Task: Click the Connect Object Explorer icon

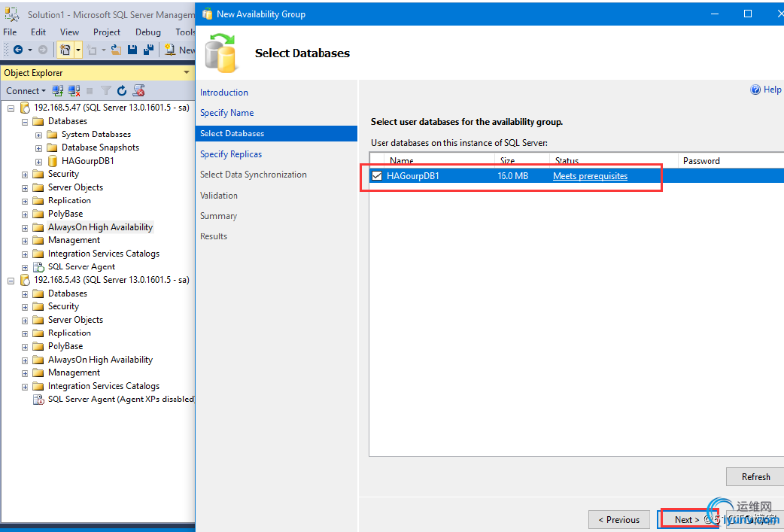Action: pyautogui.click(x=58, y=90)
